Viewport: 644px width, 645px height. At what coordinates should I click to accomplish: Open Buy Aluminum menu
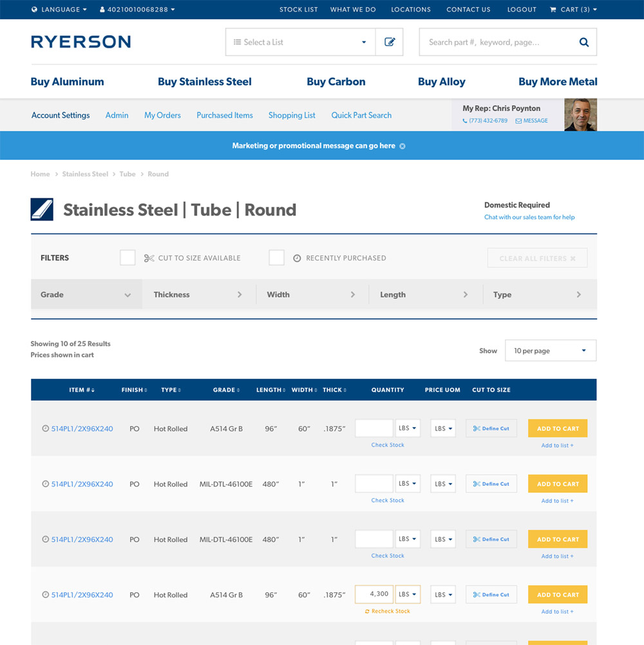(x=68, y=81)
